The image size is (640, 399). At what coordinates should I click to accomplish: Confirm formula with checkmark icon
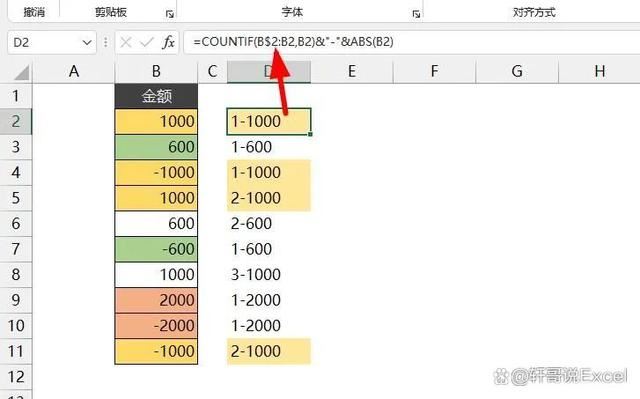click(x=147, y=42)
